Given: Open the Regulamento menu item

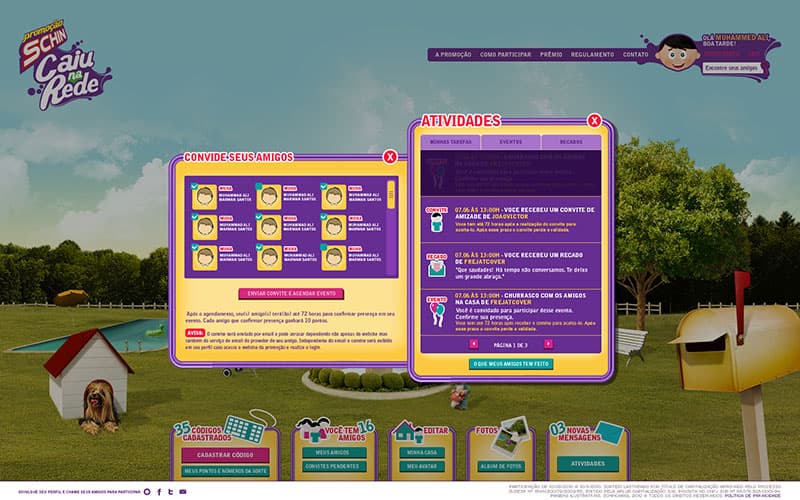Looking at the screenshot, I should [592, 54].
